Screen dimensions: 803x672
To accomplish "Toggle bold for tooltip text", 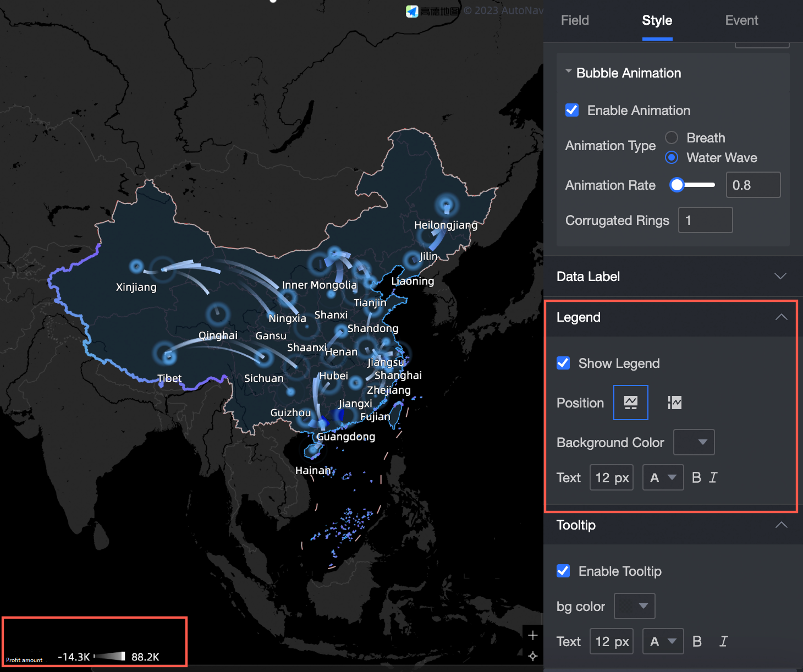I will click(697, 641).
